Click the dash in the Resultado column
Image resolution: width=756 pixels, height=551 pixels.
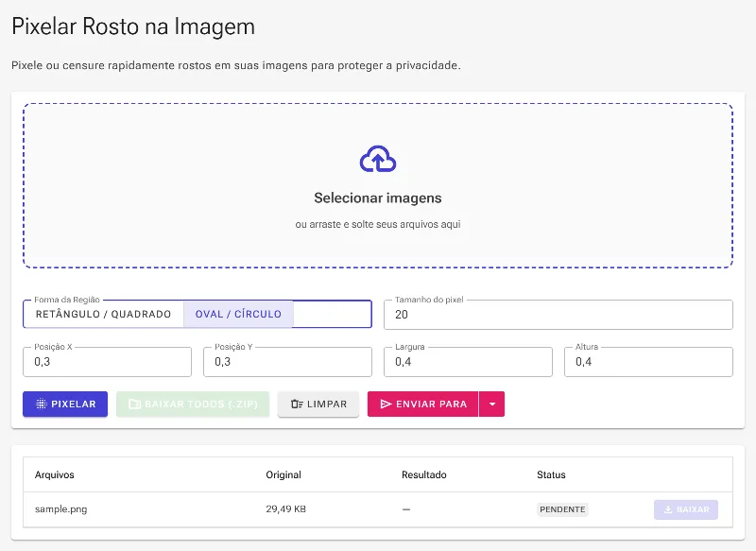tap(406, 509)
